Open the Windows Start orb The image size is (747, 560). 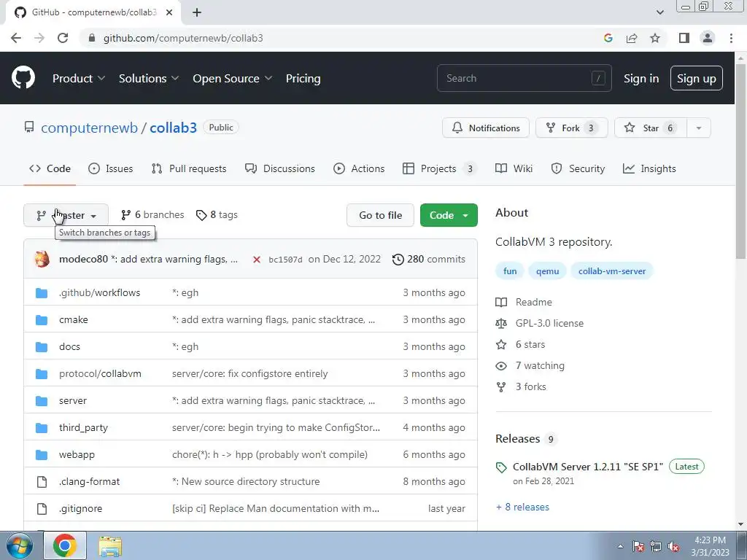click(x=20, y=545)
